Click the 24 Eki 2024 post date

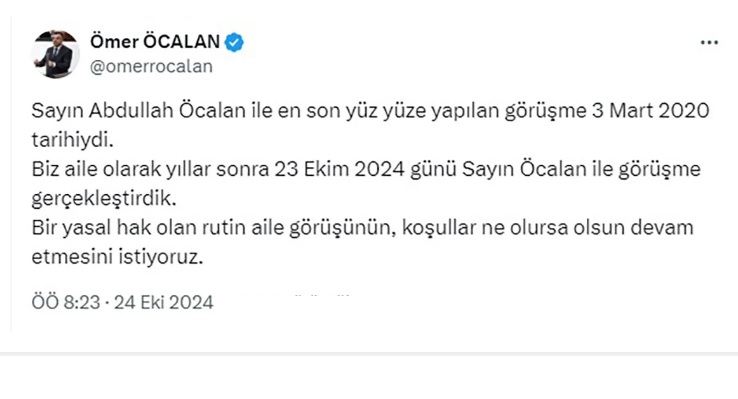[163, 302]
